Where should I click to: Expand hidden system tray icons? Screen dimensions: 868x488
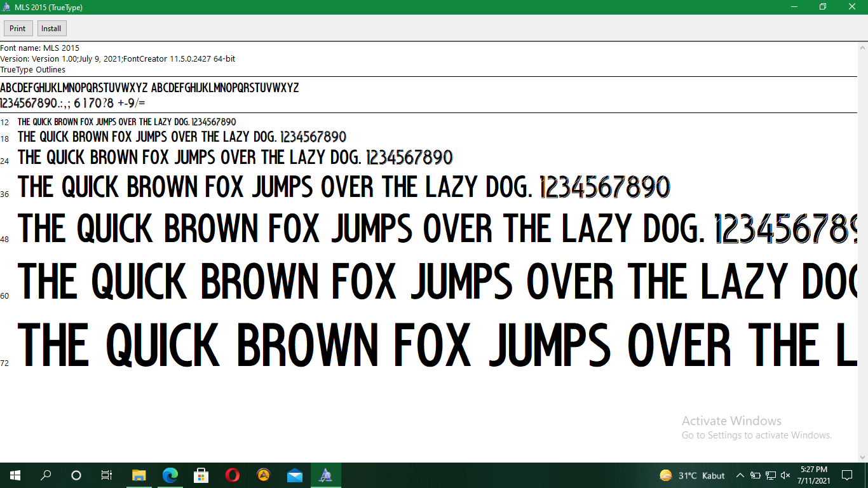[740, 475]
